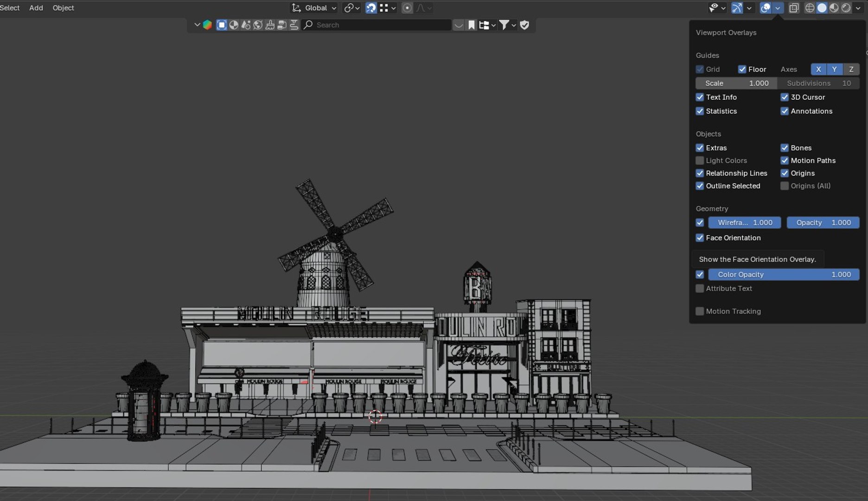Toggle the Snap magnet icon
868x501 pixels.
click(x=371, y=8)
